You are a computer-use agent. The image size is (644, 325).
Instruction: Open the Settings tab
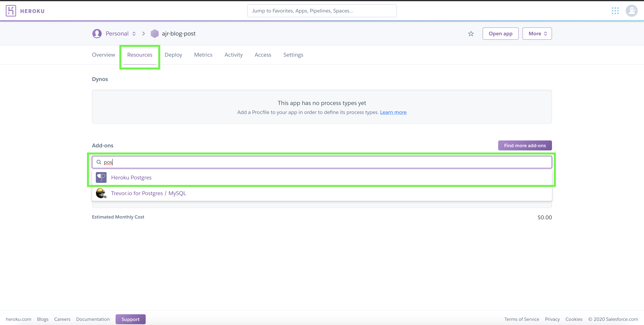pos(293,54)
